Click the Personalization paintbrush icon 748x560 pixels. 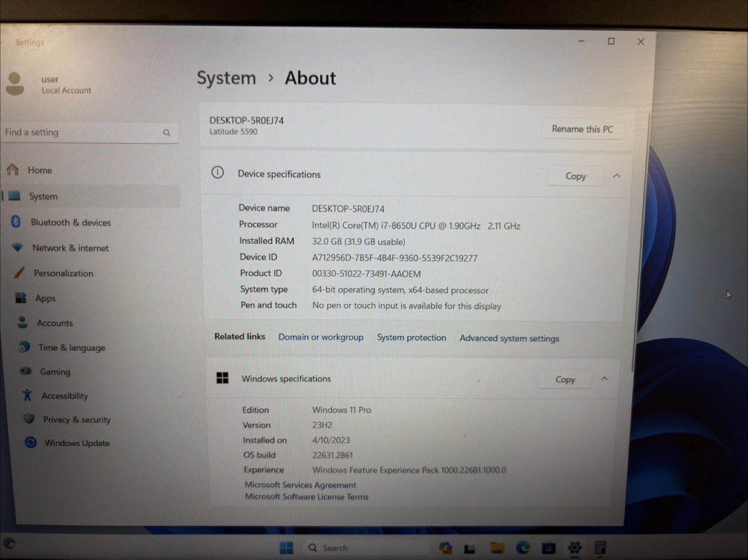19,272
